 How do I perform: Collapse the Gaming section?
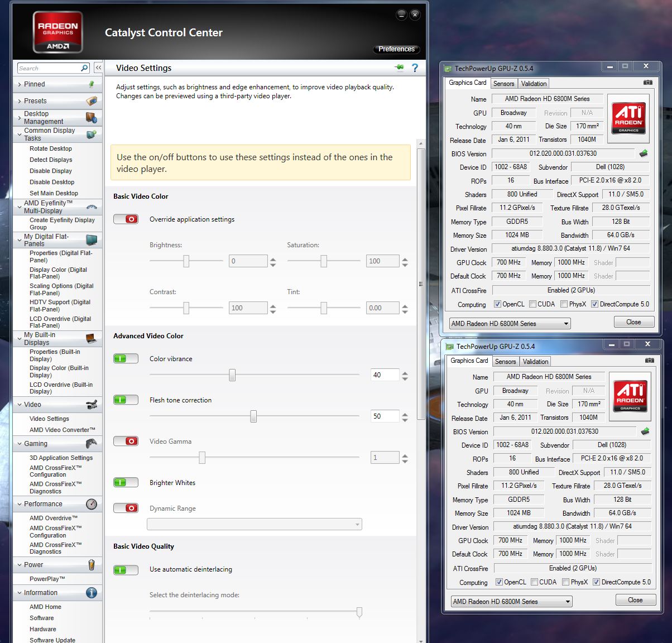[20, 444]
